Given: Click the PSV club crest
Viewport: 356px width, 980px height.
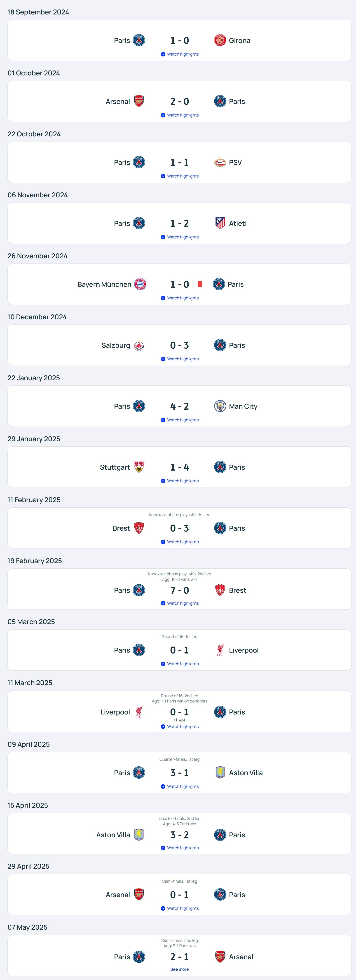Looking at the screenshot, I should [x=220, y=162].
